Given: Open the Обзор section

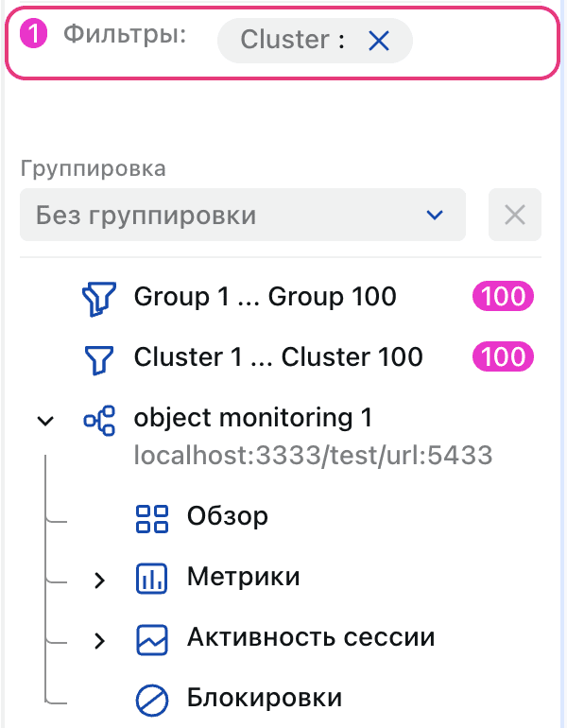Looking at the screenshot, I should tap(227, 517).
